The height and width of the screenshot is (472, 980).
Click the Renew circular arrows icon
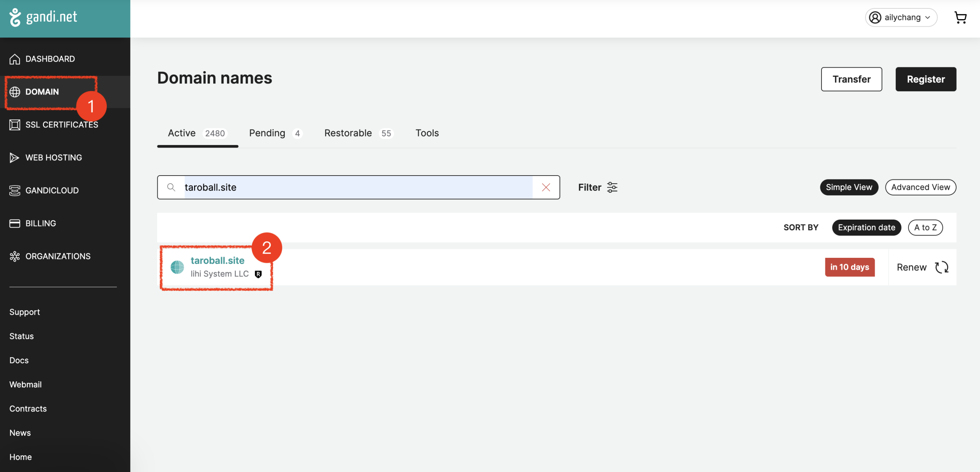point(941,267)
